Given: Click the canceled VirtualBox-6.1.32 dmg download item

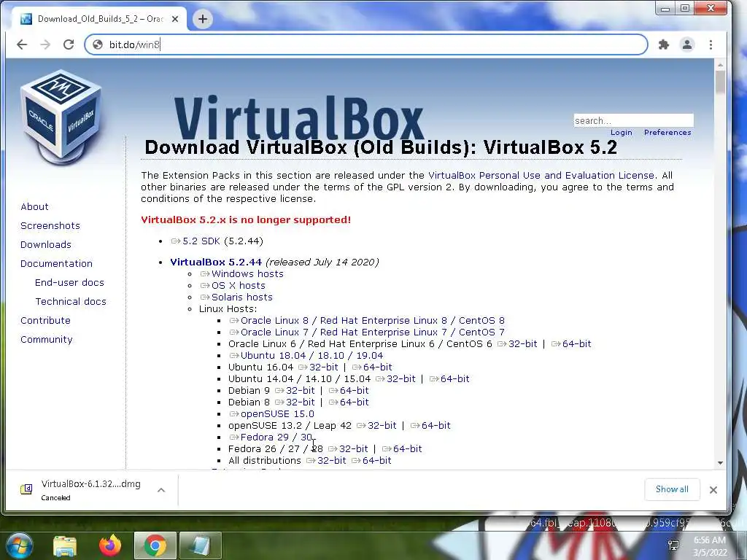Looking at the screenshot, I should [82, 490].
